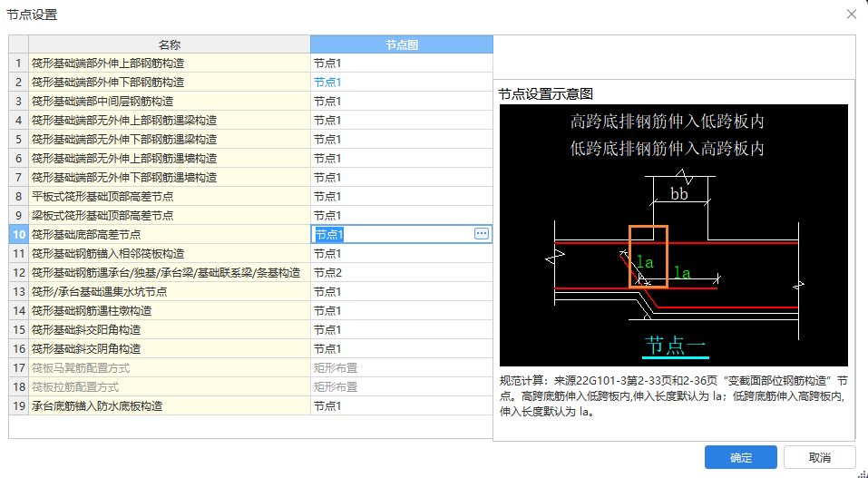This screenshot has height=478, width=868.
Task: Cancel with the 取消 button
Action: point(819,457)
